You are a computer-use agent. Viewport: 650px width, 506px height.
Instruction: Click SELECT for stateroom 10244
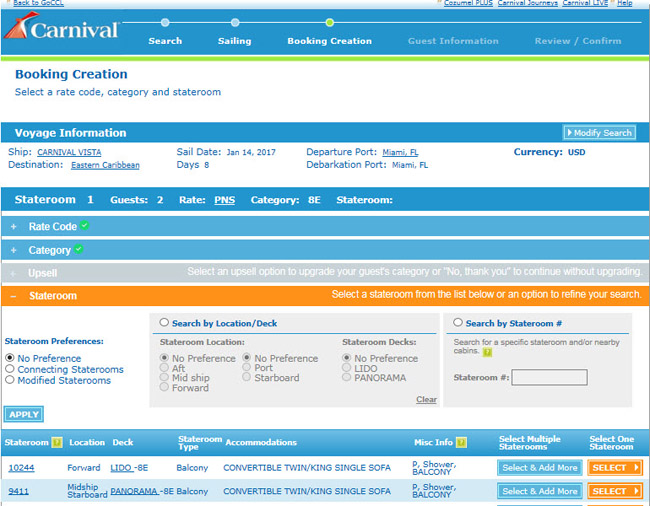point(615,468)
